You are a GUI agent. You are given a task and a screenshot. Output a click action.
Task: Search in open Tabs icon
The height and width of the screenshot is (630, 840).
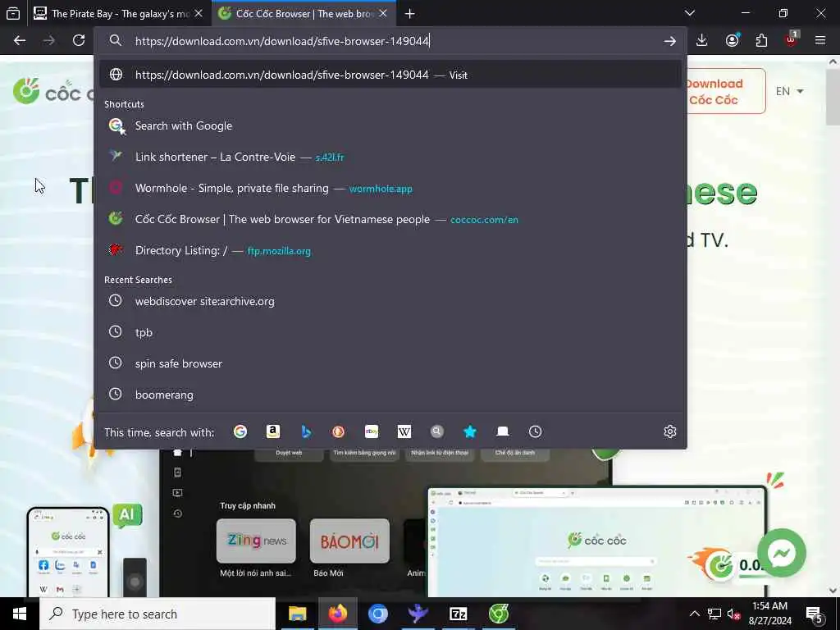tap(503, 431)
